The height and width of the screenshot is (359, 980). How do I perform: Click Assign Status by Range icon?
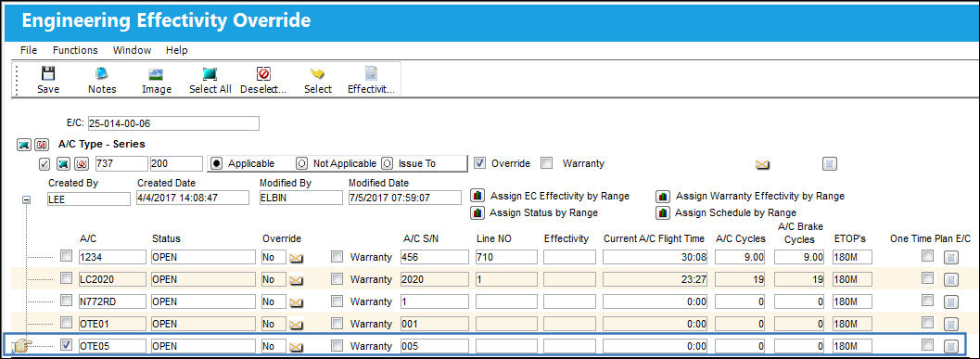[x=477, y=212]
